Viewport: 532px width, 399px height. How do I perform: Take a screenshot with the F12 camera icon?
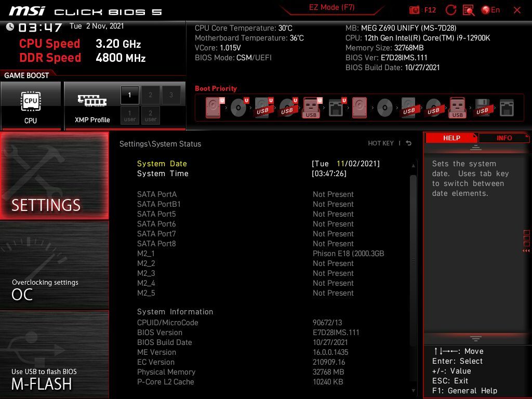point(414,10)
